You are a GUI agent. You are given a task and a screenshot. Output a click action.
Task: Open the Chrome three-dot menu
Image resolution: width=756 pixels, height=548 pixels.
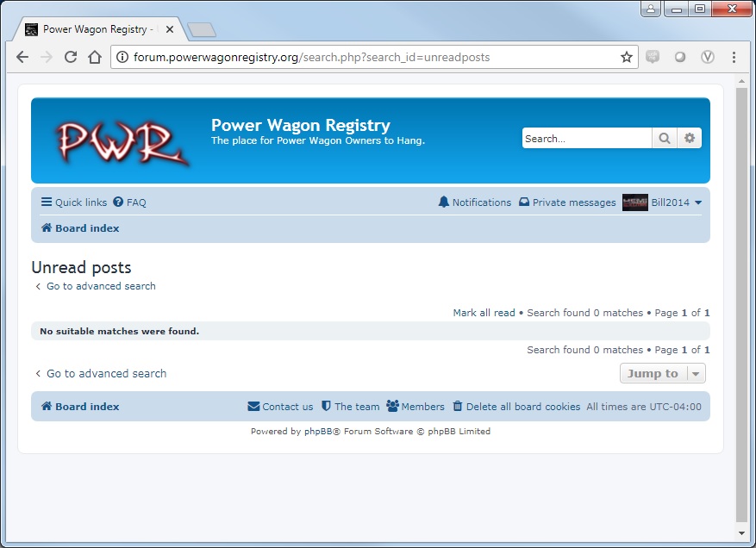click(x=734, y=57)
